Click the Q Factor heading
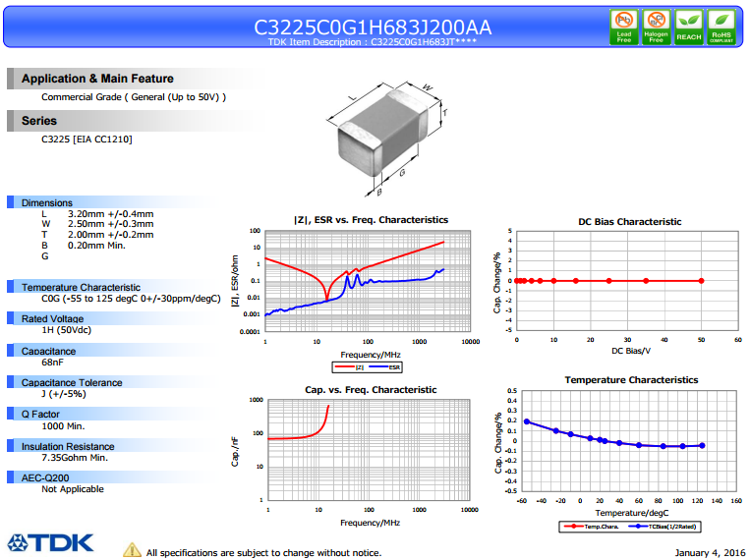Viewport: 750px width, 560px height. click(x=40, y=415)
